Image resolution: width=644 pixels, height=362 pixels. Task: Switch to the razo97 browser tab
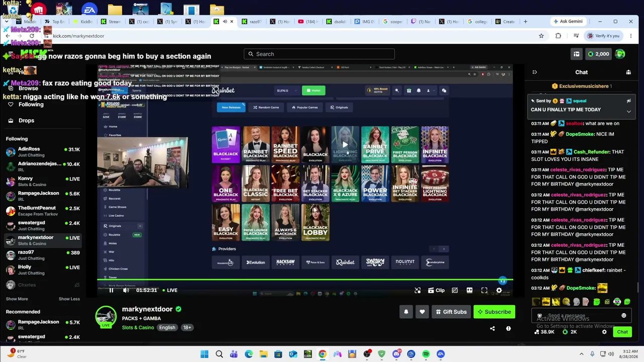point(252,22)
